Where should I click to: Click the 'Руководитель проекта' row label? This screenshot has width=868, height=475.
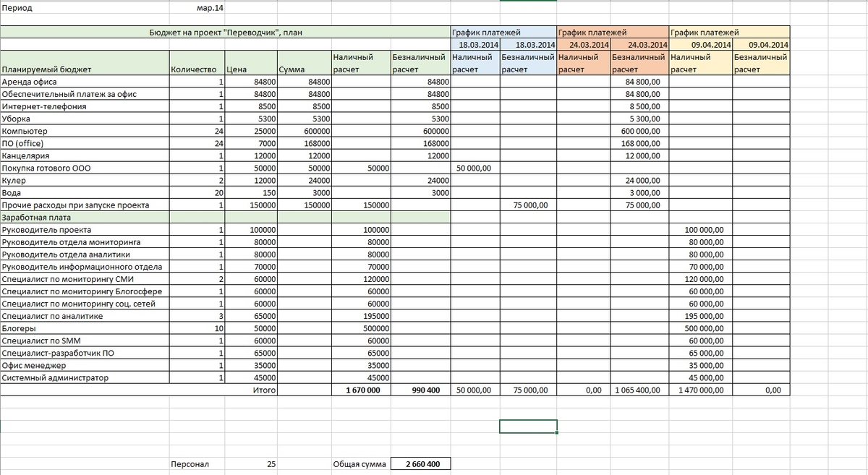click(x=85, y=229)
